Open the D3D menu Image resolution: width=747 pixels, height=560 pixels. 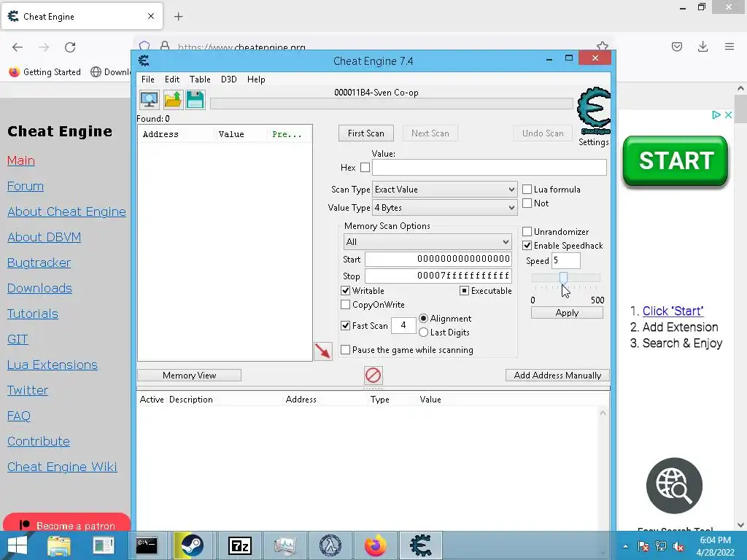coord(228,79)
